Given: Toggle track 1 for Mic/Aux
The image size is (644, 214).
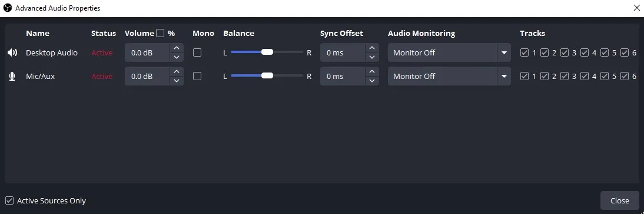Looking at the screenshot, I should tap(525, 76).
